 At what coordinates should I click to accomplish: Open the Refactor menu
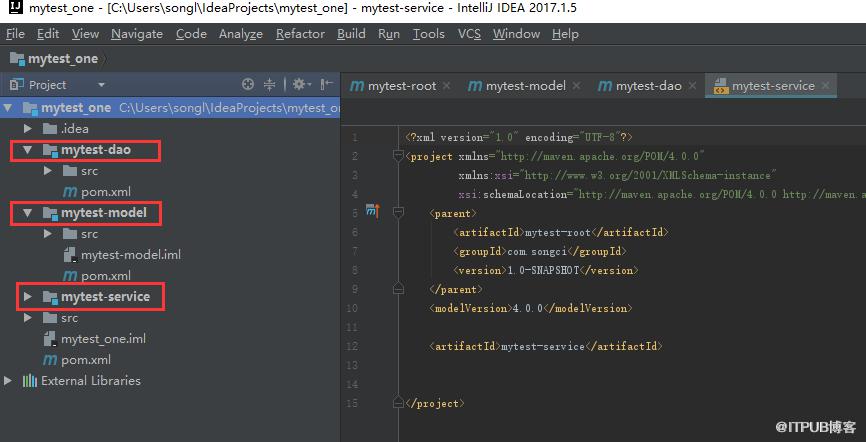click(300, 34)
